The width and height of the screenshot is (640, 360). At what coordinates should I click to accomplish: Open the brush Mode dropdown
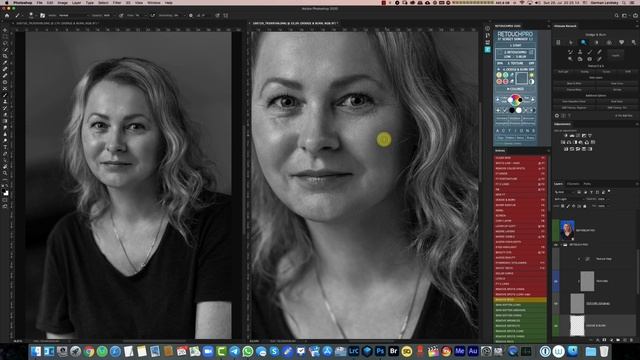pos(73,16)
